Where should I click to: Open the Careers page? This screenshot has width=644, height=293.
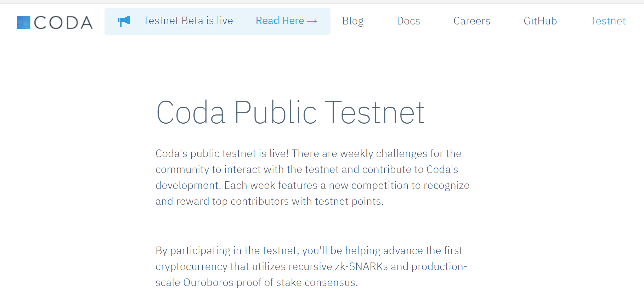tap(471, 21)
